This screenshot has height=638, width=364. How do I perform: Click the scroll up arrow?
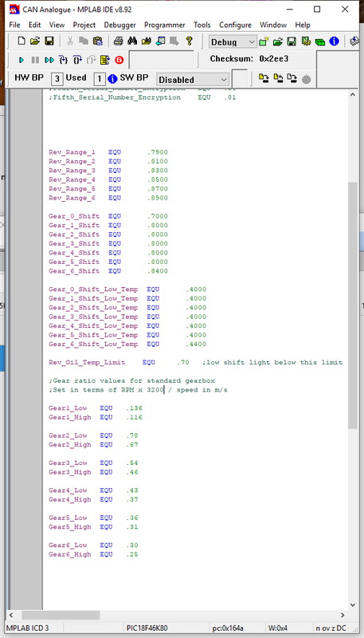pyautogui.click(x=353, y=94)
